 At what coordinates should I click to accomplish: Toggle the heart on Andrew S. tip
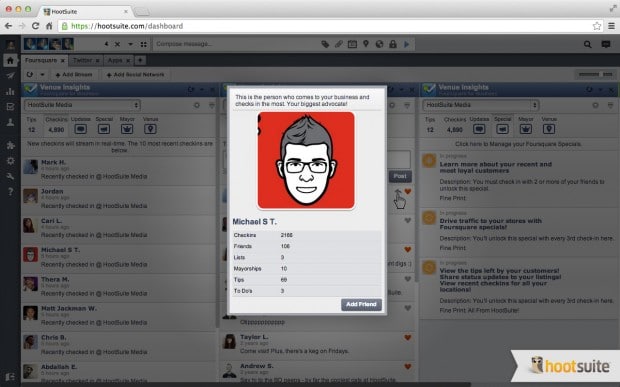click(x=408, y=367)
